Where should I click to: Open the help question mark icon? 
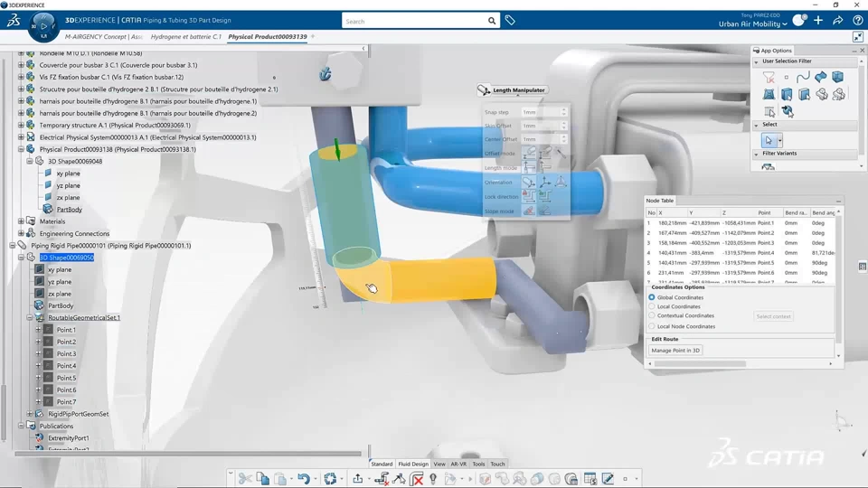(857, 21)
